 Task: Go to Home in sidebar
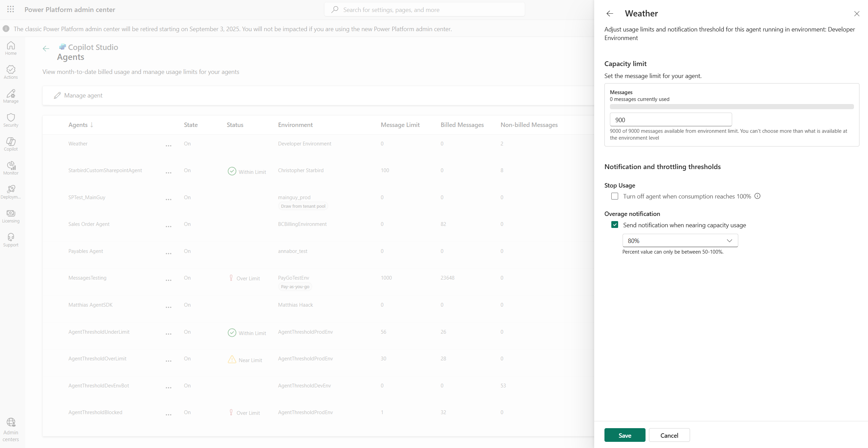11,48
